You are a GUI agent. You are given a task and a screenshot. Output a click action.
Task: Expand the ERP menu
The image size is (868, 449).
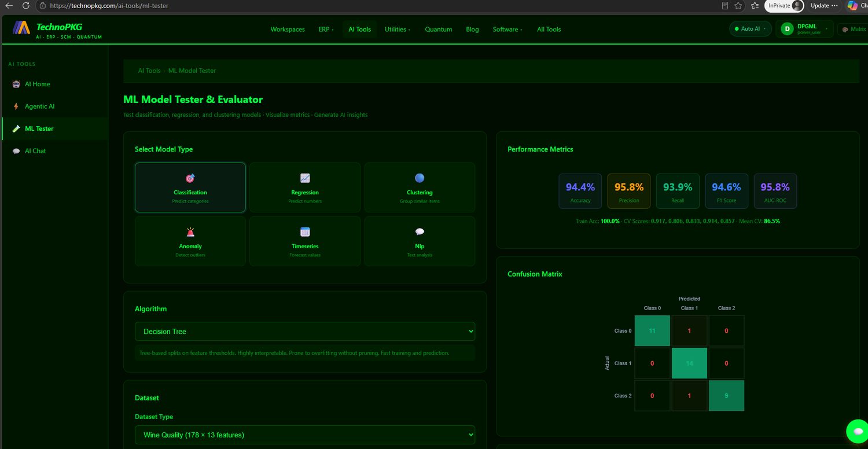[x=326, y=30]
